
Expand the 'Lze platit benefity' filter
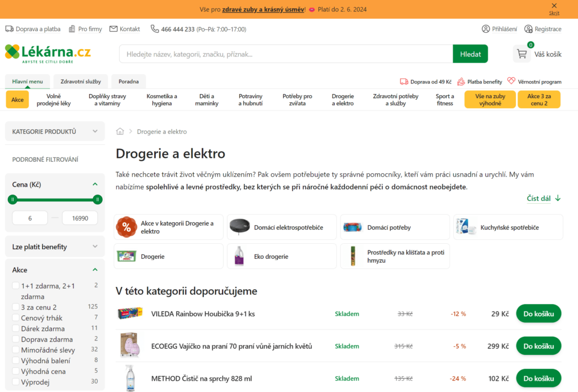pyautogui.click(x=95, y=246)
